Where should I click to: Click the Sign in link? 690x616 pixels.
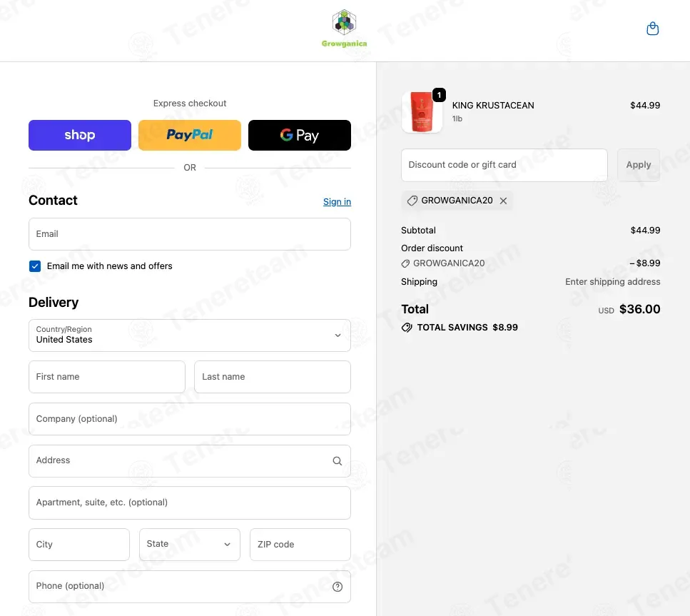pyautogui.click(x=337, y=202)
